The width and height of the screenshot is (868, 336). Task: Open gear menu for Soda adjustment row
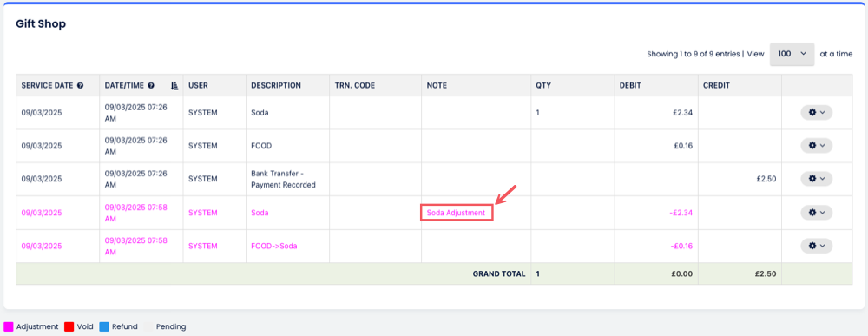click(817, 213)
